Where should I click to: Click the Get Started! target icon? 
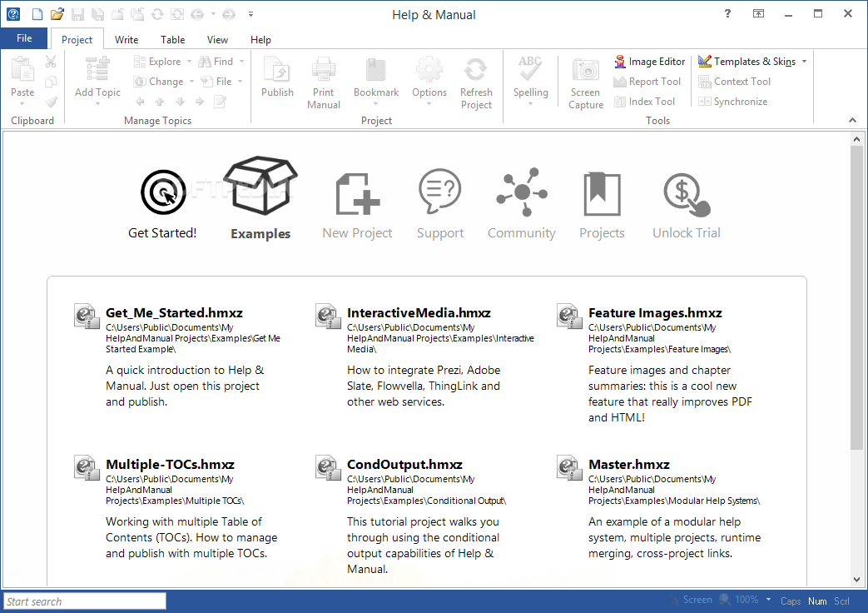[x=163, y=192]
